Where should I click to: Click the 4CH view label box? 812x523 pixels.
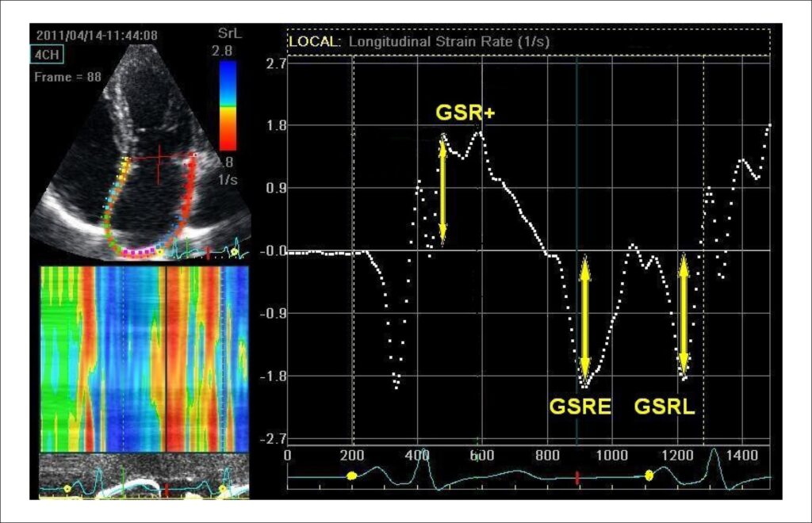click(x=47, y=55)
